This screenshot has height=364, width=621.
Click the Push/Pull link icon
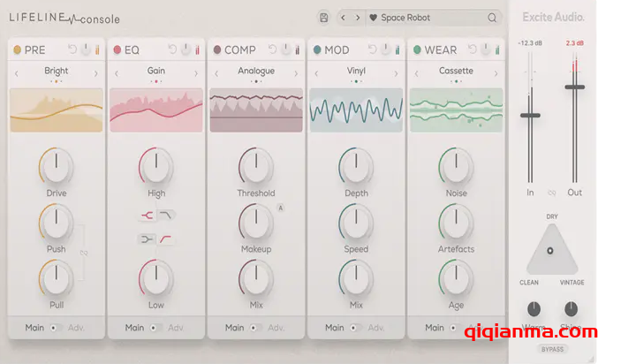pos(86,254)
